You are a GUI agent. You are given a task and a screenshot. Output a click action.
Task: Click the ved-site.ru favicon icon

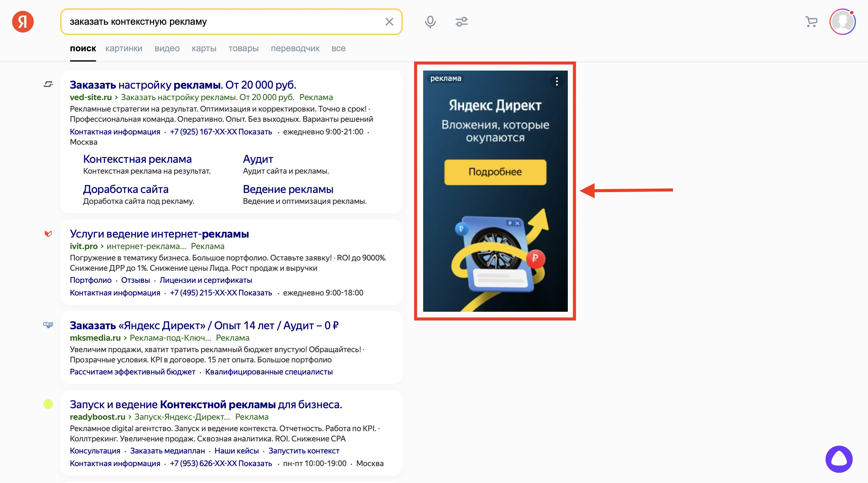(x=48, y=84)
